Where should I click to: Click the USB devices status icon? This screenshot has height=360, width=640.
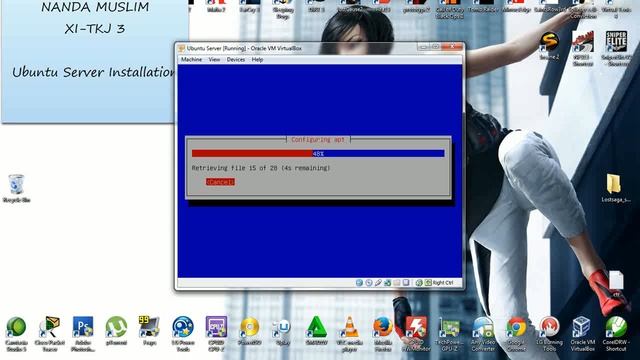click(x=378, y=282)
